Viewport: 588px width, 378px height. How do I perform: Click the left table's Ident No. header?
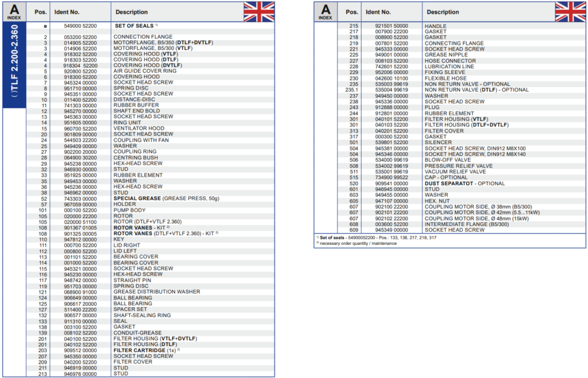69,12
